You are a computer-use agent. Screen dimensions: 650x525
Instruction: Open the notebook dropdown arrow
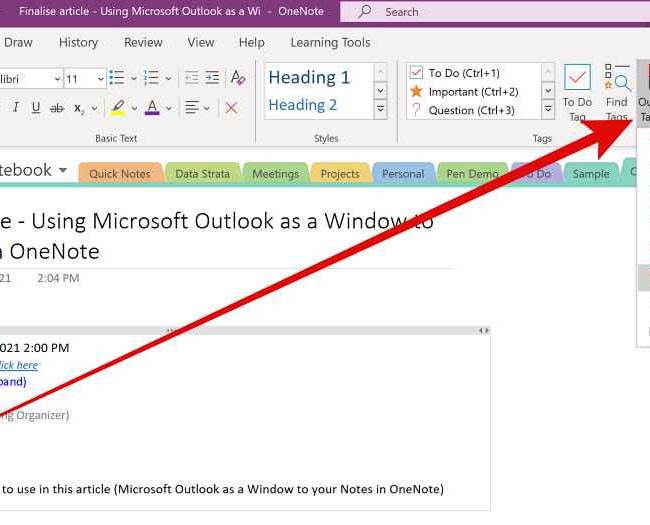tap(63, 170)
